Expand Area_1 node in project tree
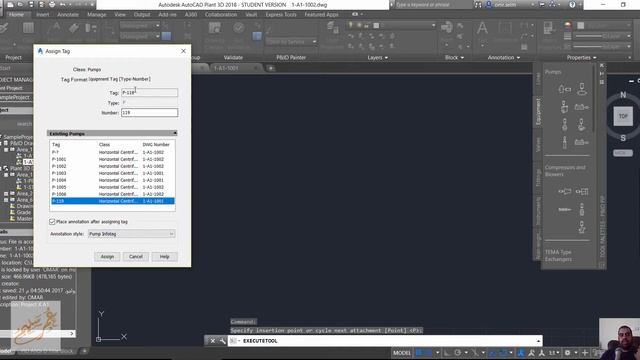The width and height of the screenshot is (640, 360). [x=6, y=150]
